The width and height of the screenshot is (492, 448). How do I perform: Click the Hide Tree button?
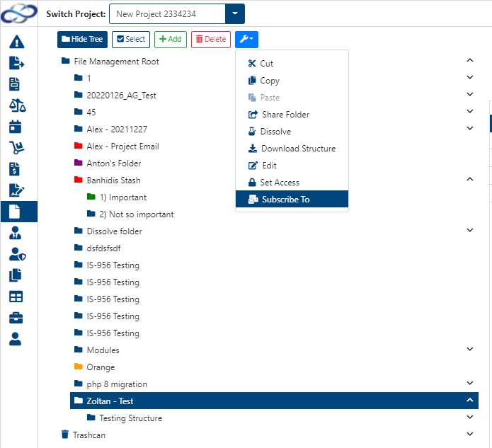pos(82,39)
